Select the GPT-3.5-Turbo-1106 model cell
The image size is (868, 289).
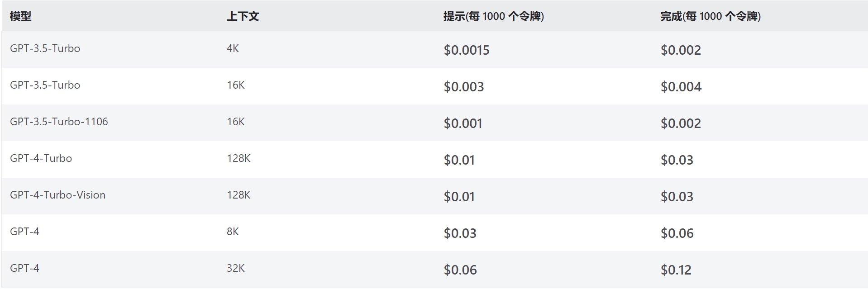click(59, 122)
